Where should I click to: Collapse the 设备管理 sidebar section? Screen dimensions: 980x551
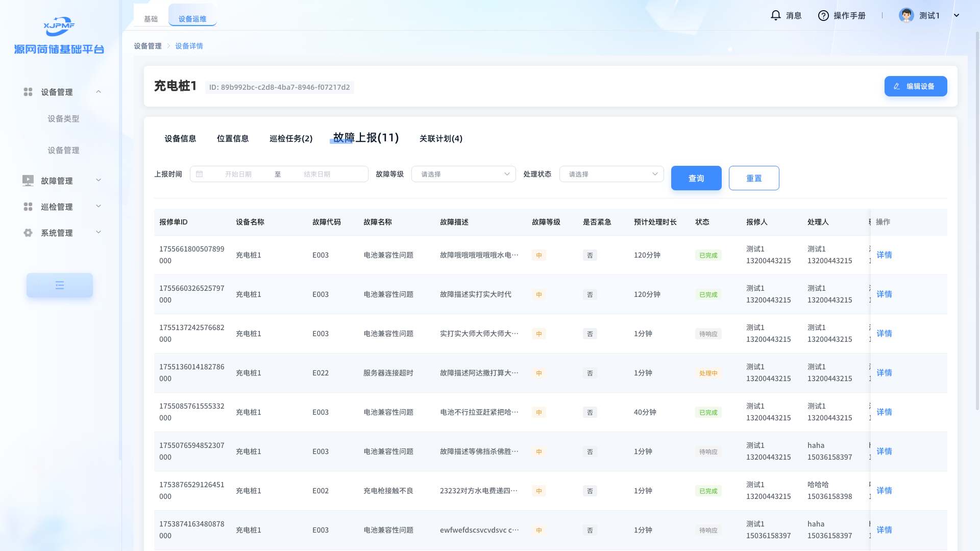point(99,92)
